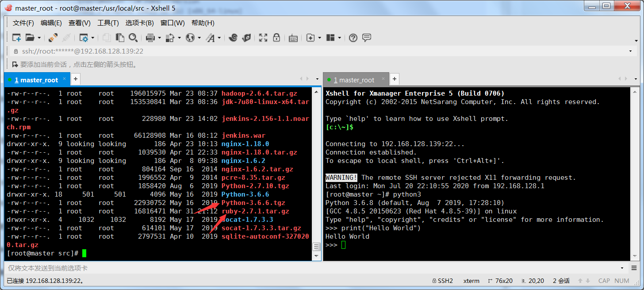
Task: Click right terminal scrollbar down arrow
Action: pyautogui.click(x=636, y=256)
